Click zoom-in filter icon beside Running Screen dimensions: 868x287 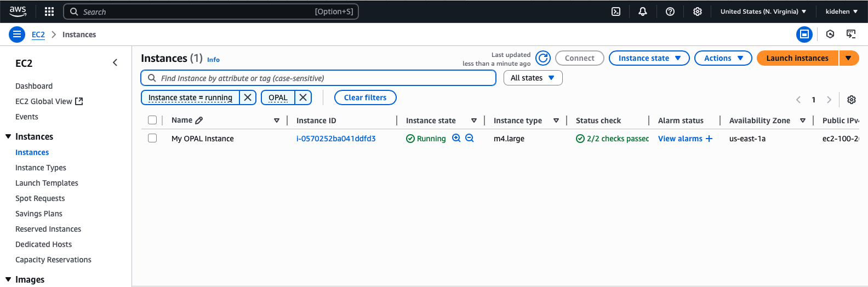pyautogui.click(x=456, y=139)
